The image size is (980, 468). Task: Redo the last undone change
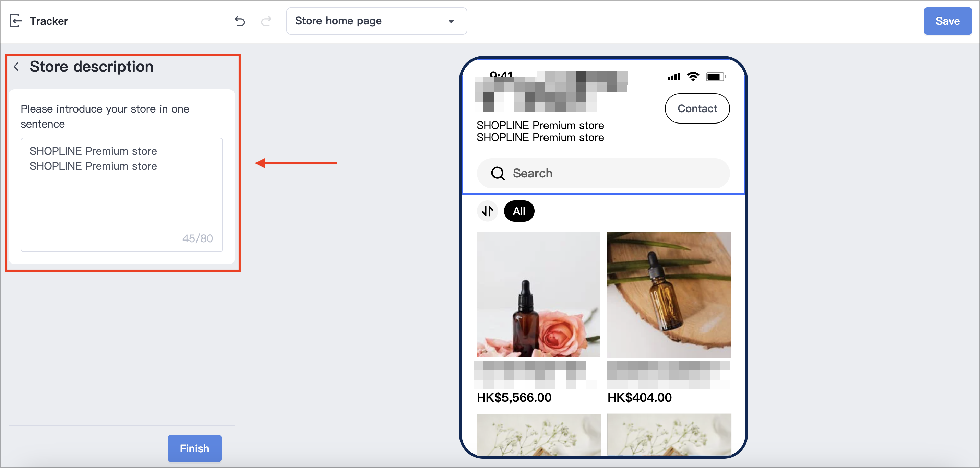point(266,21)
